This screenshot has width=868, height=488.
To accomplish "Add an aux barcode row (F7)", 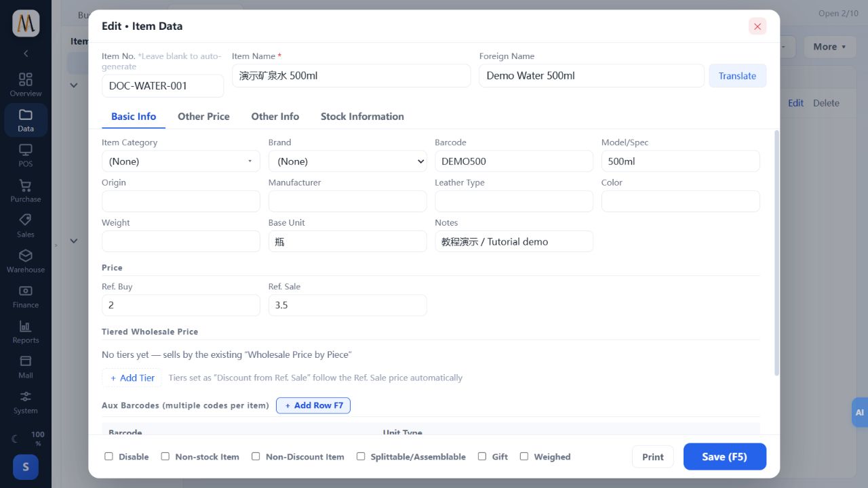I will point(313,405).
